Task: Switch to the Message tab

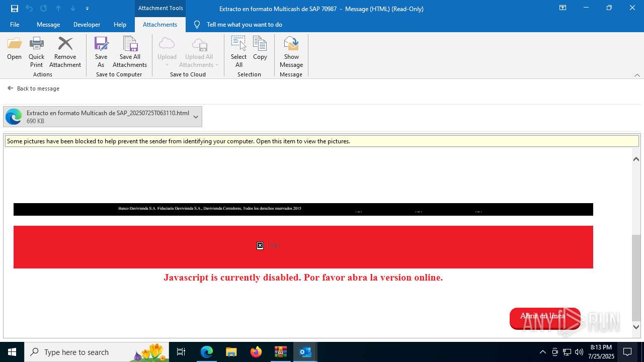Action: pos(48,24)
